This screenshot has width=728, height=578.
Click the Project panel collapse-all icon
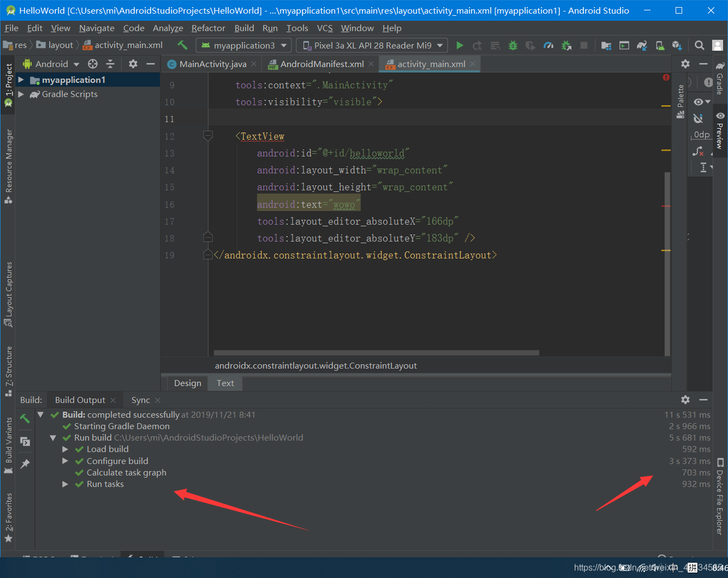point(110,64)
